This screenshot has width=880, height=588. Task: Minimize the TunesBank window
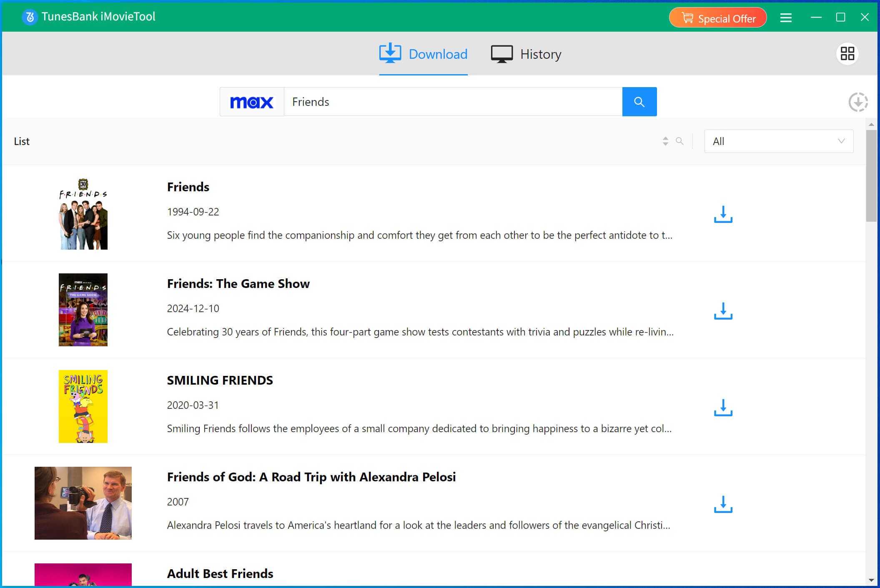tap(816, 17)
